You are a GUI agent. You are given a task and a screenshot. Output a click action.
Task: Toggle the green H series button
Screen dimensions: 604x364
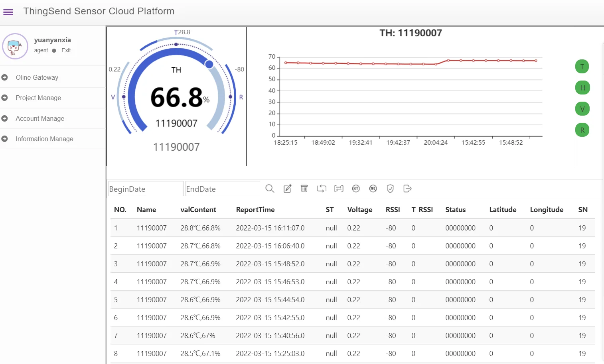[582, 88]
